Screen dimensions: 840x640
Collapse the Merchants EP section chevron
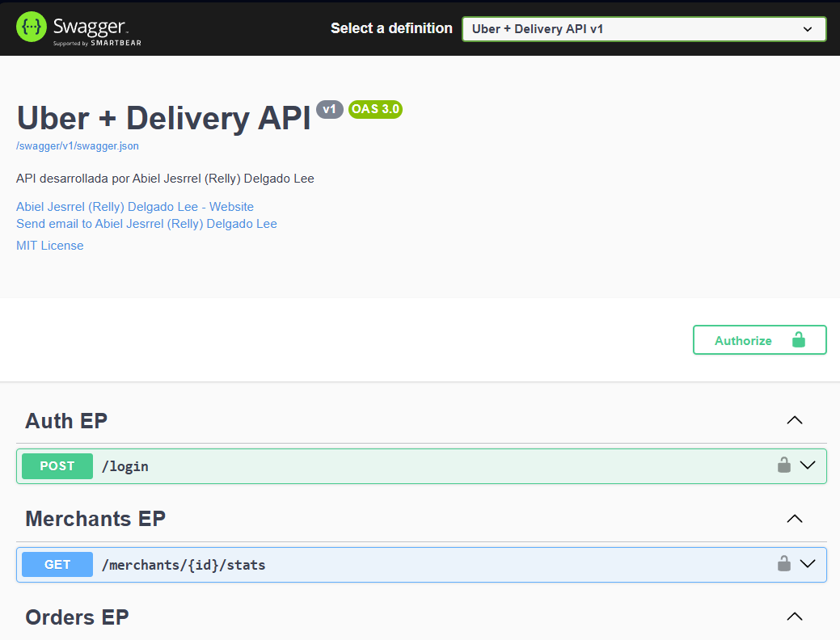(x=795, y=519)
